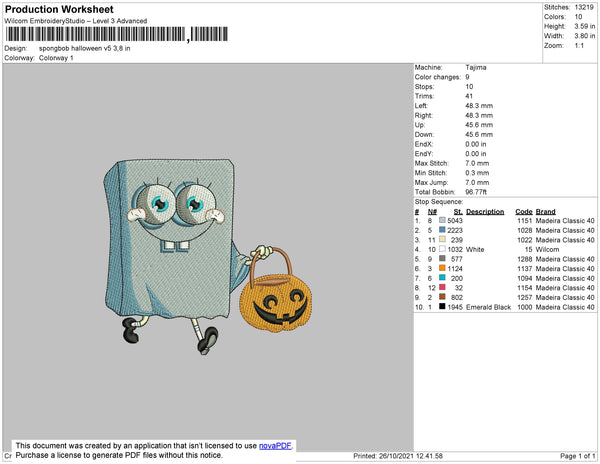Click the Machine value 'Tajima'
The image size is (600, 464).
[476, 67]
